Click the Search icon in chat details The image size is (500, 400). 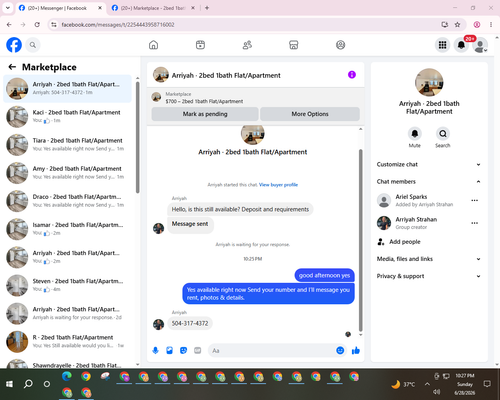(x=443, y=134)
